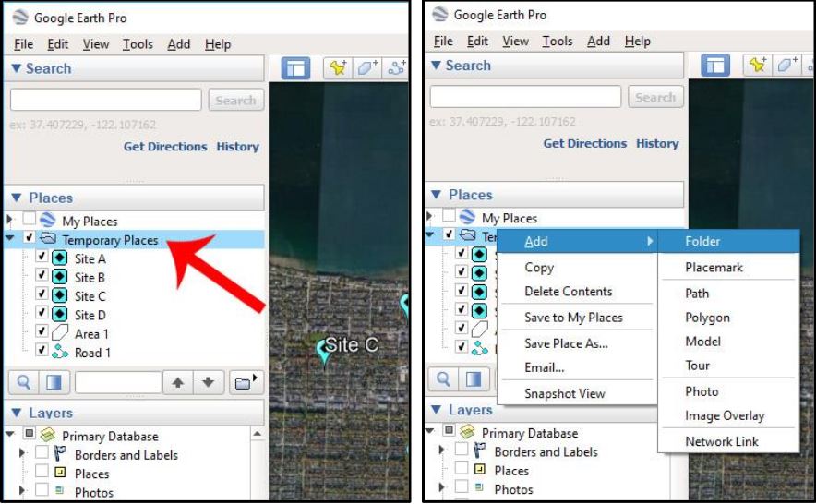The width and height of the screenshot is (816, 504).
Task: Click the Site D placemark icon in left window
Action: (60, 315)
